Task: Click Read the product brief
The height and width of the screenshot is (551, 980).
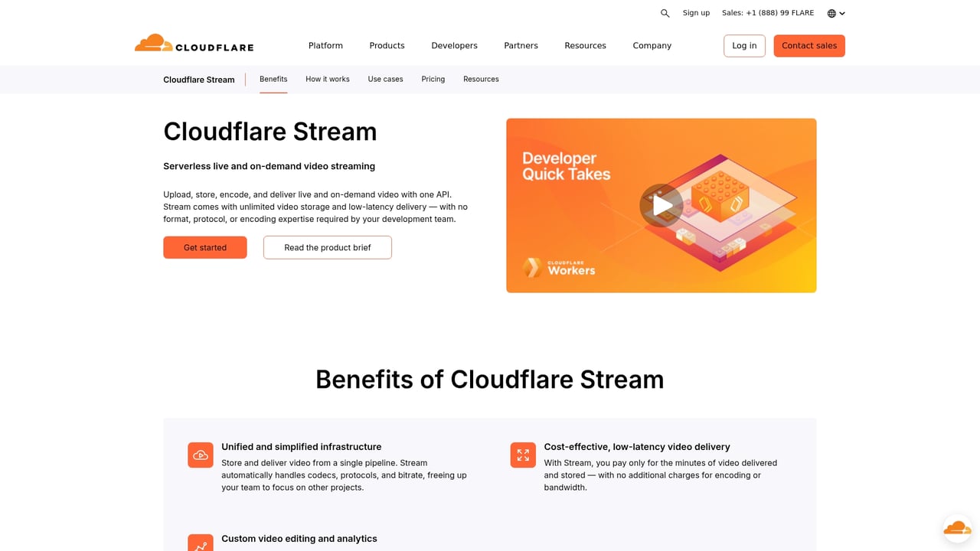Action: click(327, 247)
